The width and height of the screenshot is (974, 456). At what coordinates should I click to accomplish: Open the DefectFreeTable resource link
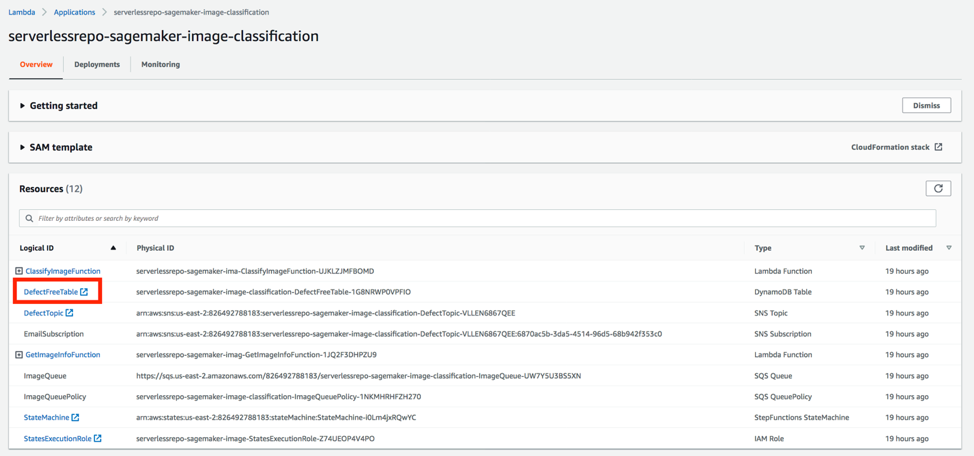[x=50, y=292]
